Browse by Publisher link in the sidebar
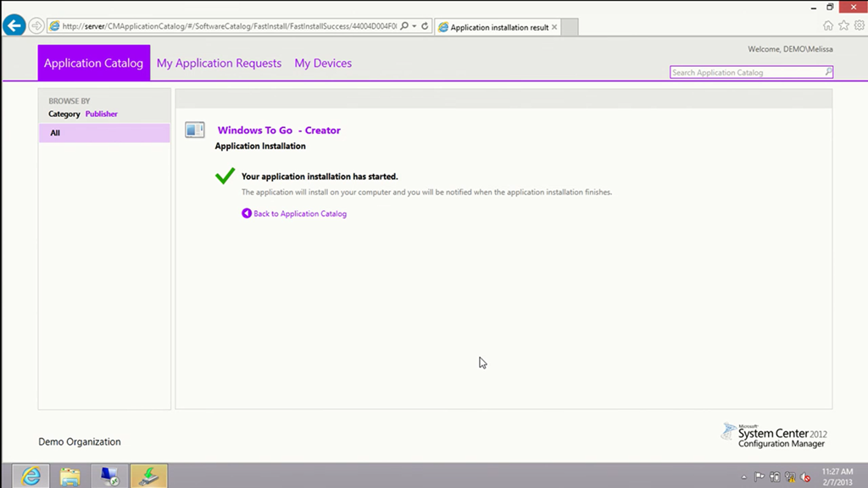 point(102,114)
